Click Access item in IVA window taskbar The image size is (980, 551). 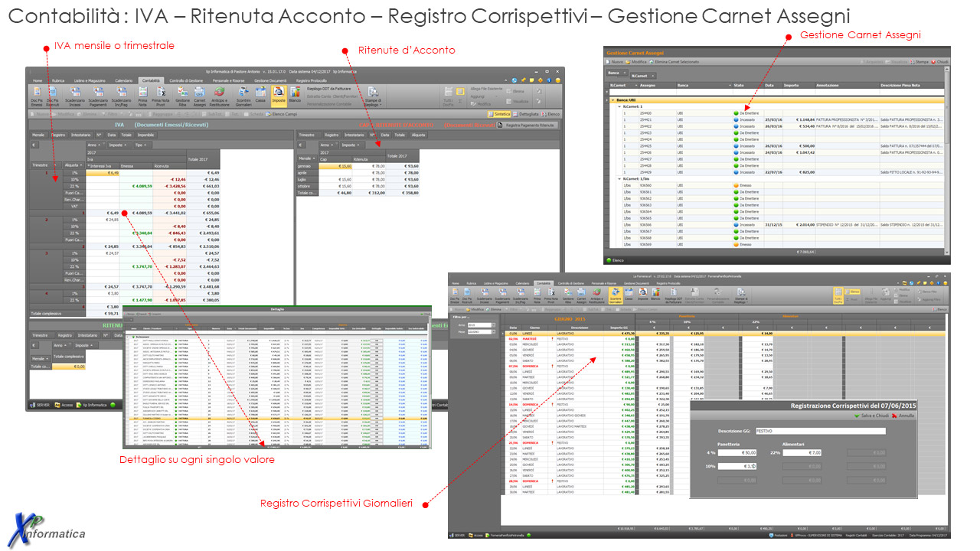click(x=64, y=405)
